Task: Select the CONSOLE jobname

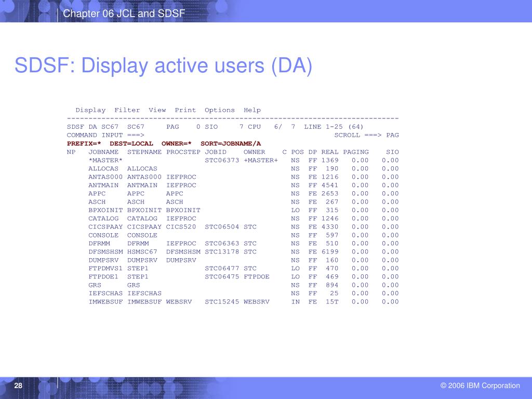Action: click(103, 235)
